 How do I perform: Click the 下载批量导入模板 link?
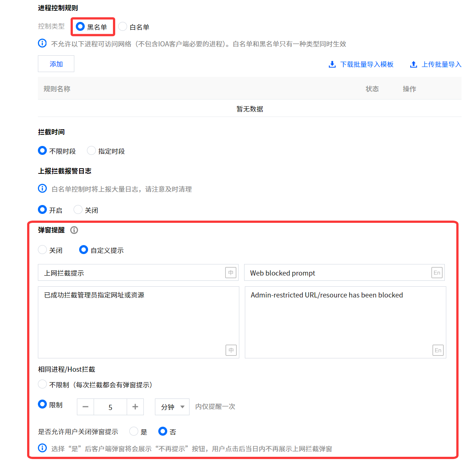tap(367, 65)
